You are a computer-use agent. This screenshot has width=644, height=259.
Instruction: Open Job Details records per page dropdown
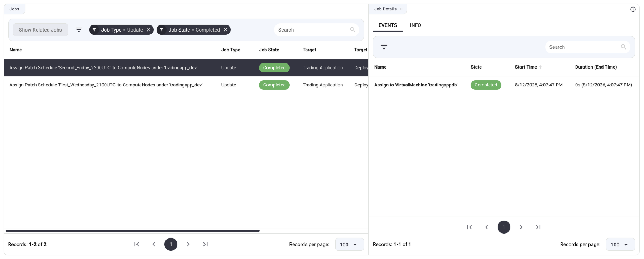[620, 244]
